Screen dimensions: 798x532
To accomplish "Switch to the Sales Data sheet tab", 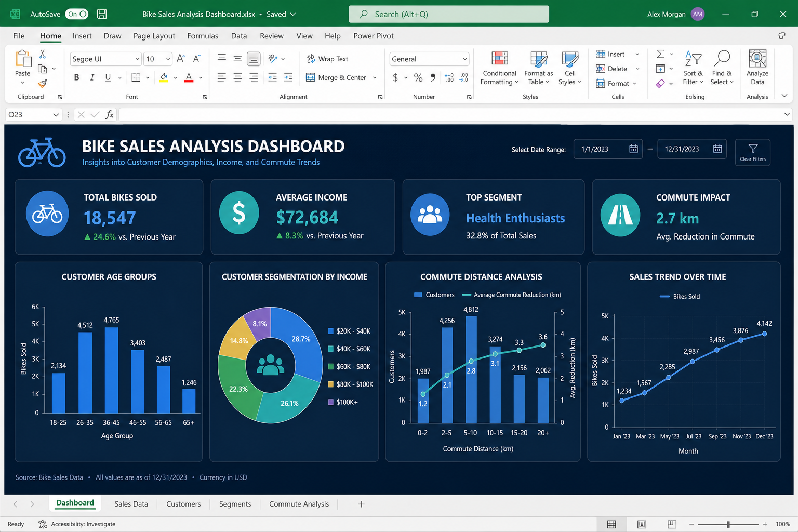I will pos(131,504).
